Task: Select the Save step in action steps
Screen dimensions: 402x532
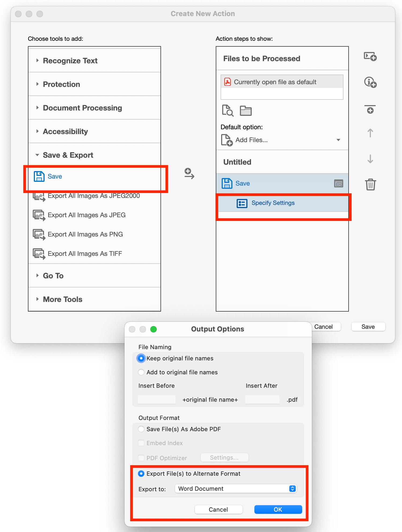Action: 282,183
